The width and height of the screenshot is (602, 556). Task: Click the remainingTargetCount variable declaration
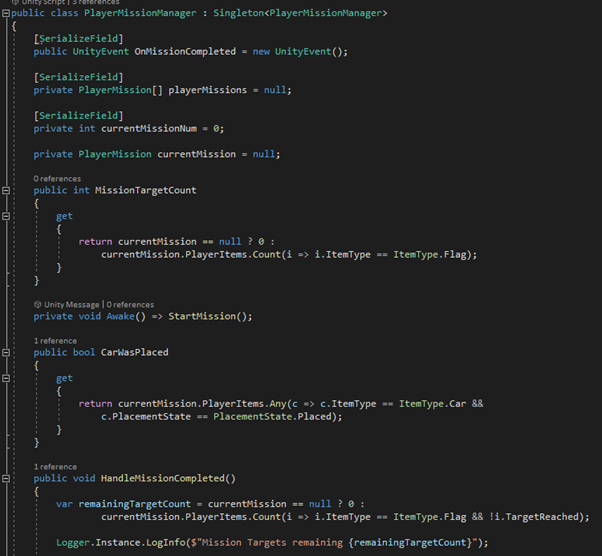[x=134, y=504]
